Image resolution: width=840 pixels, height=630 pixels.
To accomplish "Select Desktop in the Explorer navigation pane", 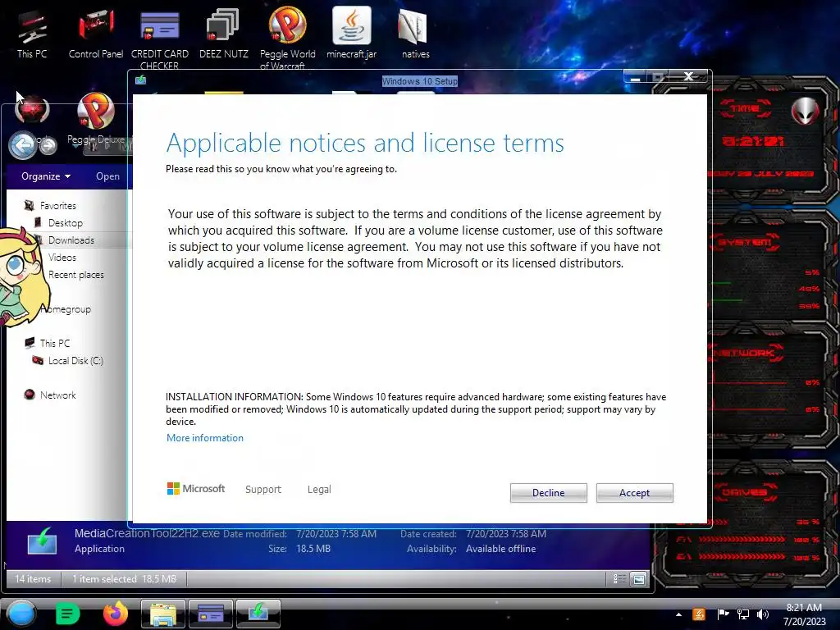I will (66, 223).
